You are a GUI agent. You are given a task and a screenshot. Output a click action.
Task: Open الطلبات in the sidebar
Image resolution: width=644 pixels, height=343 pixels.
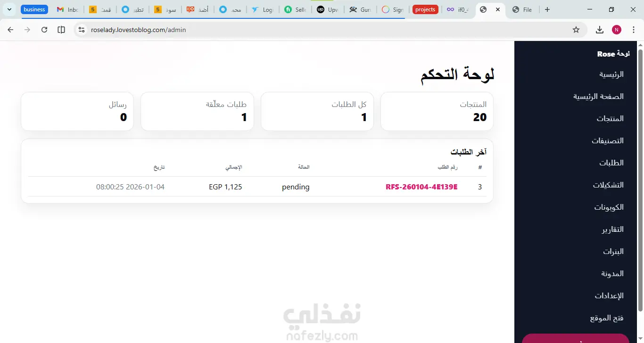[611, 163]
